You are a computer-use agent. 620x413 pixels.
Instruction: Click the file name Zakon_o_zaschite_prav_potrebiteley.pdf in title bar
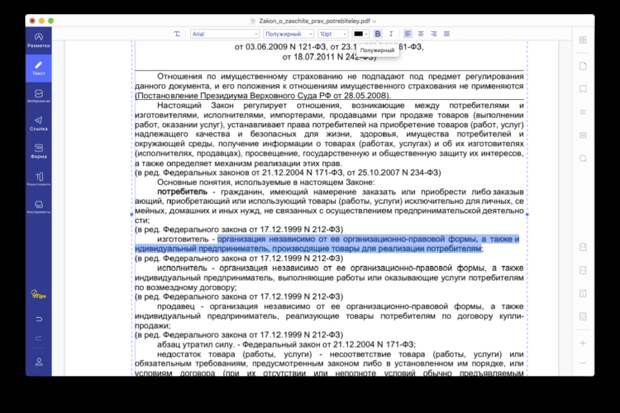(x=315, y=21)
